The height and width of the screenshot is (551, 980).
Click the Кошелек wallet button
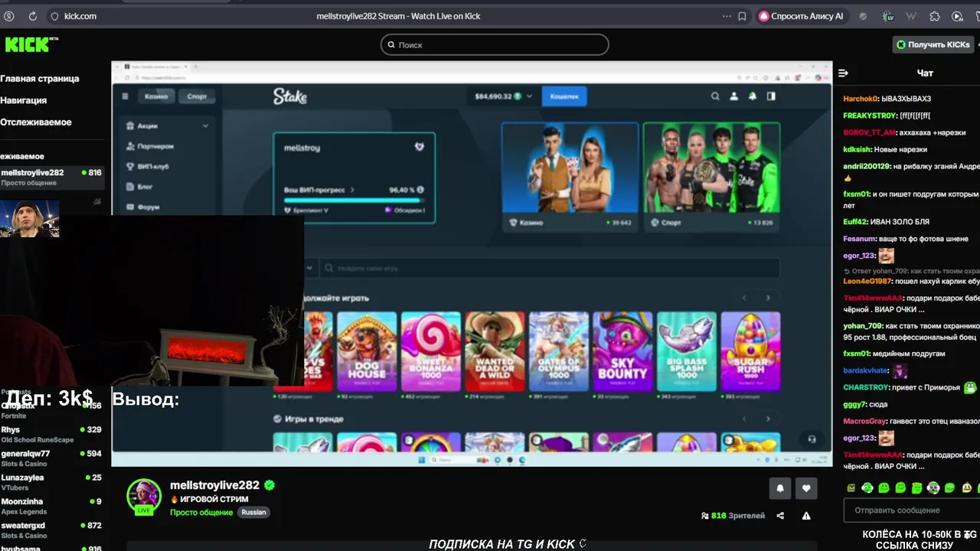pos(564,96)
